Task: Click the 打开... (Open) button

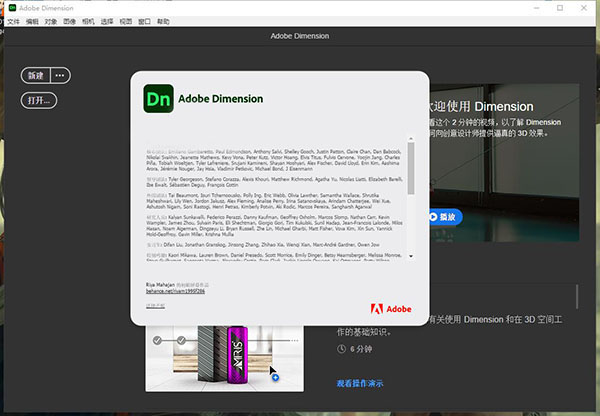Action: [x=38, y=100]
